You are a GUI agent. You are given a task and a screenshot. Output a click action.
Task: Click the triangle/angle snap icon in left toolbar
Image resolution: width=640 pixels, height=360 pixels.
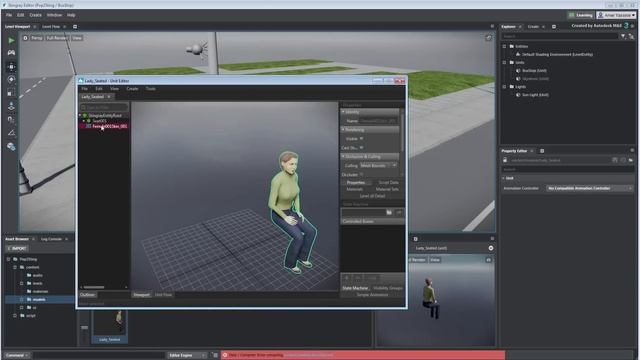(x=11, y=133)
